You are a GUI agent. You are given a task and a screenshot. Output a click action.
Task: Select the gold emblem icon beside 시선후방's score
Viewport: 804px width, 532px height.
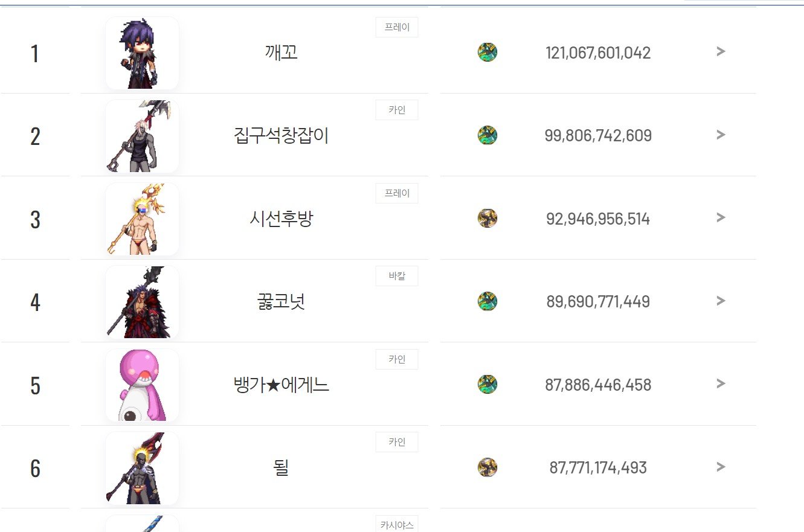pos(487,219)
